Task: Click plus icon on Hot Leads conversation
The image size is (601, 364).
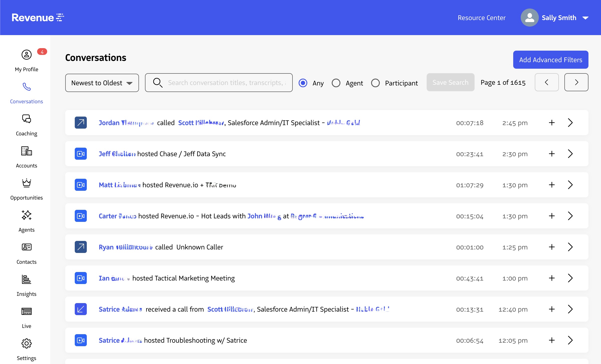Action: click(x=552, y=216)
